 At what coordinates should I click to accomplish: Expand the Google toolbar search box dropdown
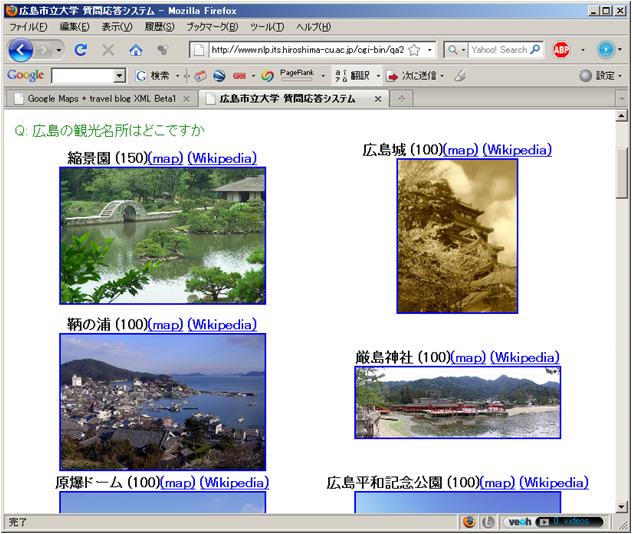(120, 76)
